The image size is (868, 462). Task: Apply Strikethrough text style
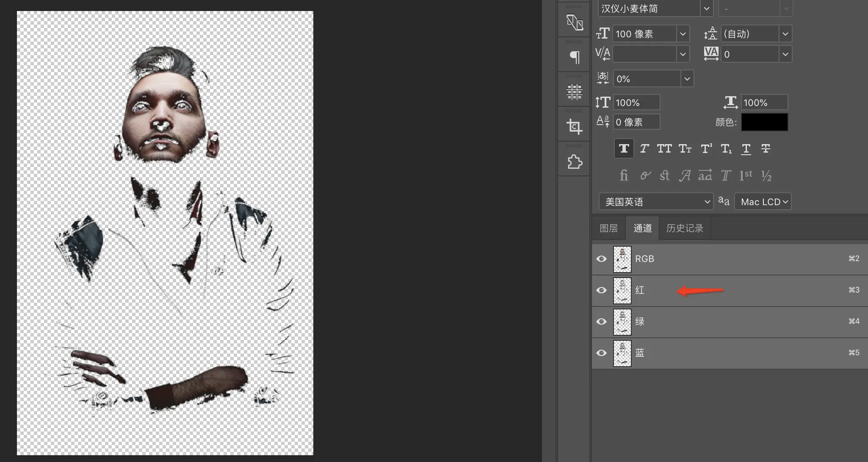pyautogui.click(x=766, y=149)
